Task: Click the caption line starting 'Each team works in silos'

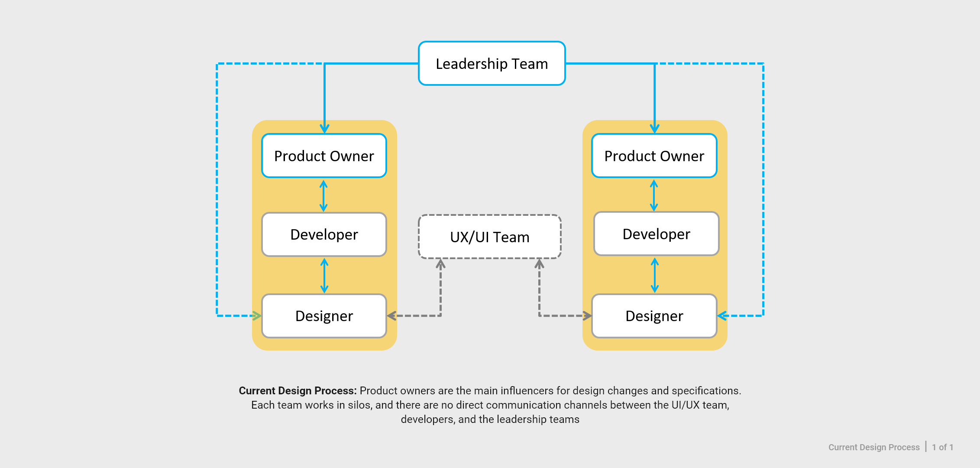Action: coord(490,405)
